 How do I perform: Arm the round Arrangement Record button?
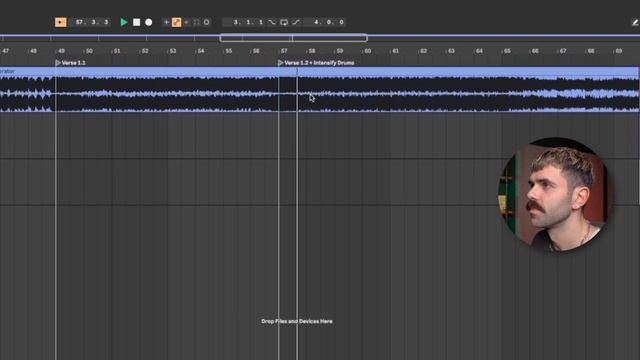click(x=149, y=22)
